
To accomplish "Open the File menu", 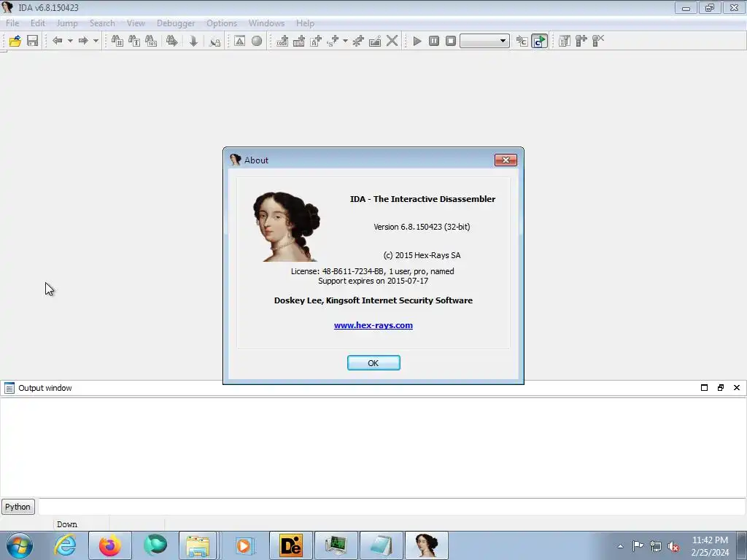I will coord(12,23).
